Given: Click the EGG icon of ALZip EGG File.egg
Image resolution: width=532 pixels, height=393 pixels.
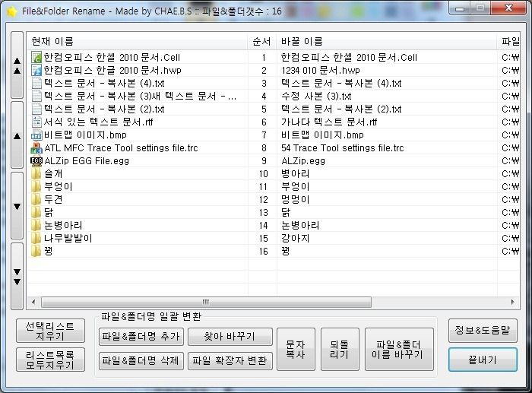Looking at the screenshot, I should coord(36,160).
